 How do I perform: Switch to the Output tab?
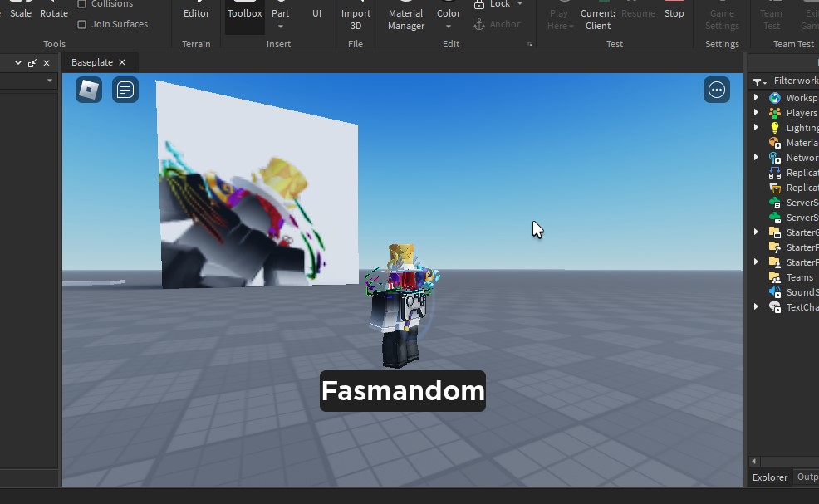pyautogui.click(x=807, y=477)
